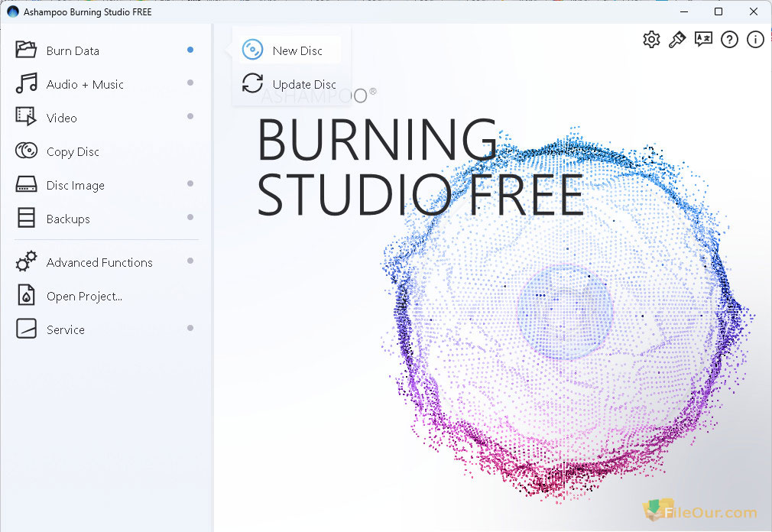The height and width of the screenshot is (532, 772).
Task: Click the Ashampoo app logo in title bar
Action: pyautogui.click(x=13, y=11)
